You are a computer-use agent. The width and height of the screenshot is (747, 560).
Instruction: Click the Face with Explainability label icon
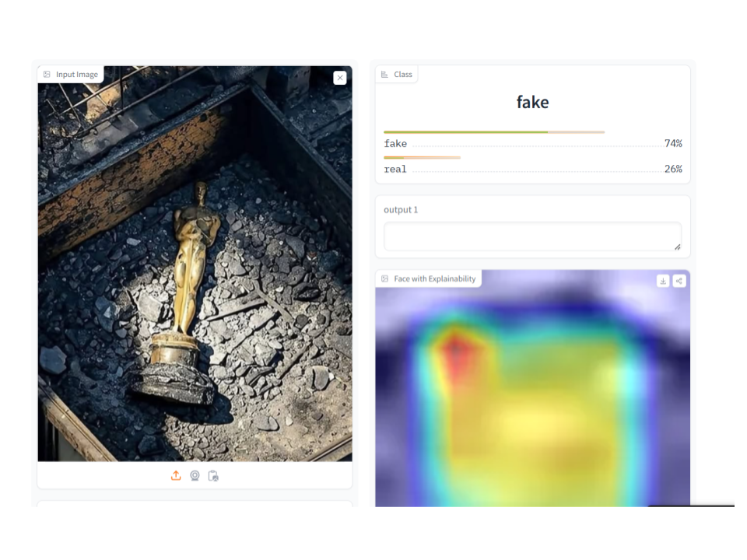pos(385,278)
